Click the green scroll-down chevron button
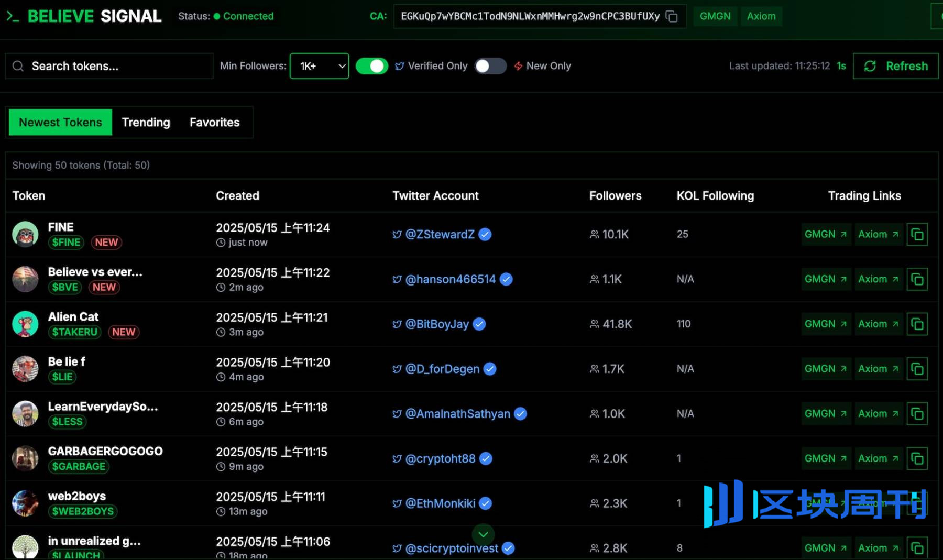Image resolution: width=943 pixels, height=560 pixels. point(483,534)
